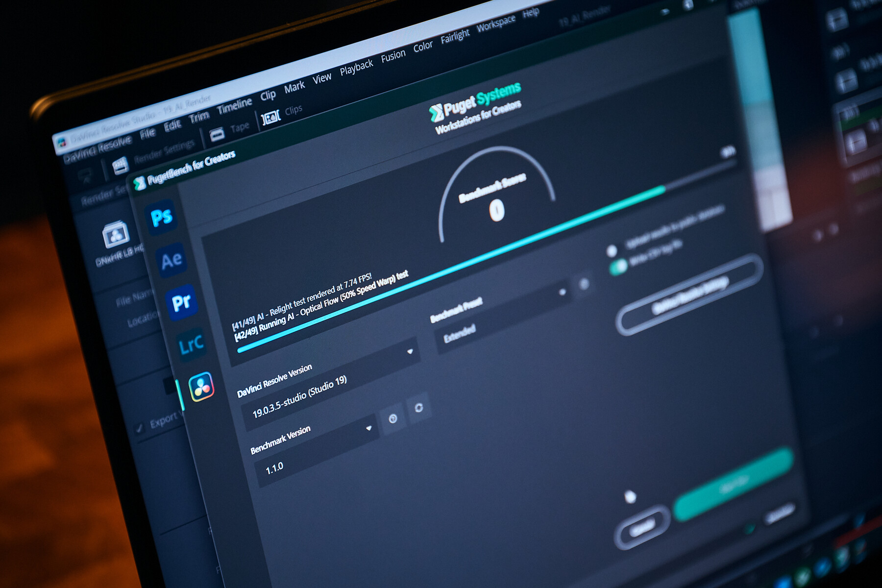882x588 pixels.
Task: Click the info icon beside the Benchmark Preset dropdown
Action: 584,284
